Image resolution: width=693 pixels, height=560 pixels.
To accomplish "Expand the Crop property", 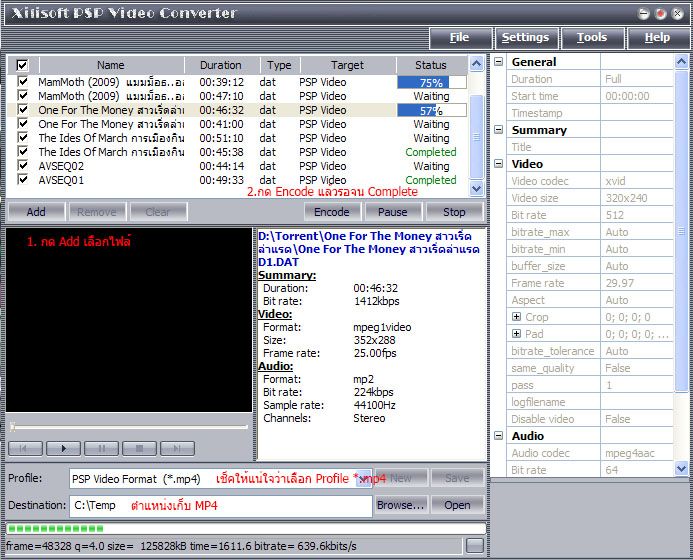I will pyautogui.click(x=516, y=316).
